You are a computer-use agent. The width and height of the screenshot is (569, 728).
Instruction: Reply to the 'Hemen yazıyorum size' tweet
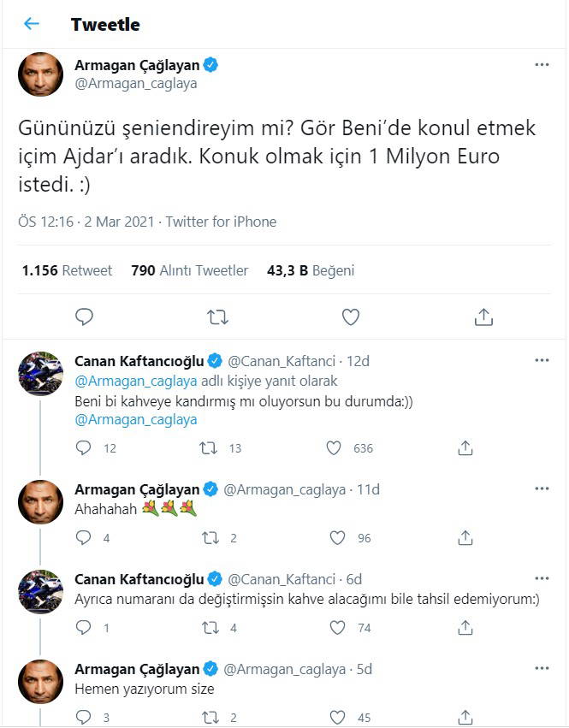click(x=84, y=718)
